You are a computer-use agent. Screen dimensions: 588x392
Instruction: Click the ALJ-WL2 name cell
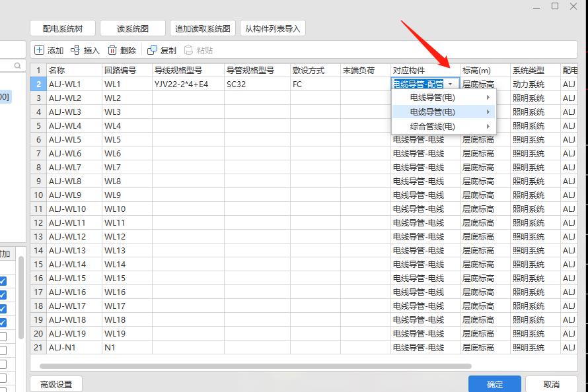click(x=74, y=98)
